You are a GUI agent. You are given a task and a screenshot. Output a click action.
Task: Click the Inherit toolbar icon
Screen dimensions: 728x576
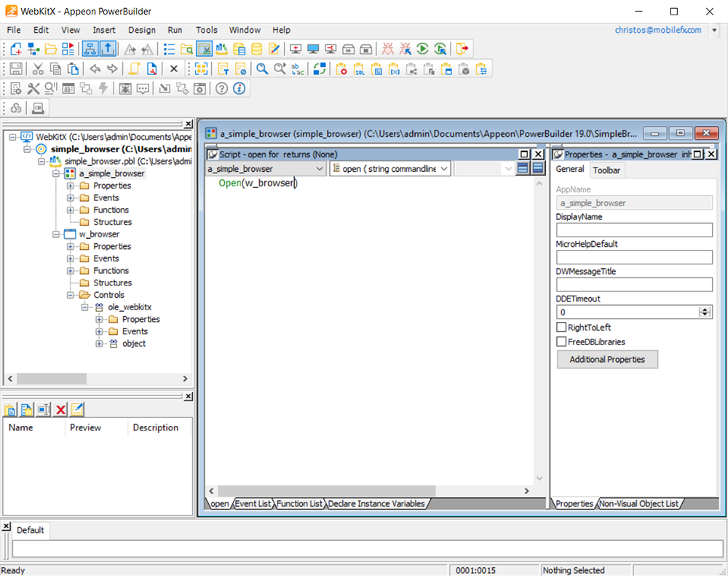(x=33, y=49)
